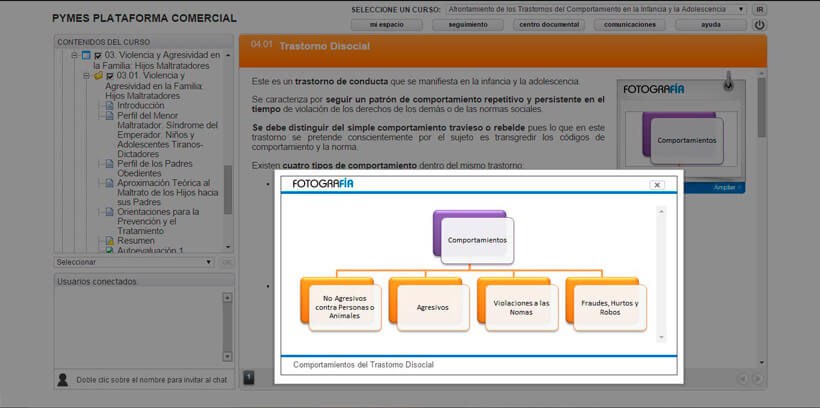Click the course tree scrollbar up arrow

pyautogui.click(x=228, y=55)
